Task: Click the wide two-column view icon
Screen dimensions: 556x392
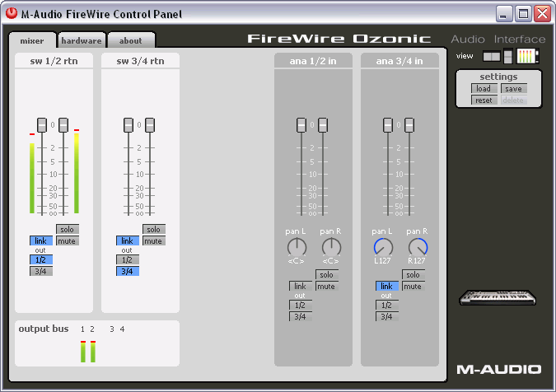Action: point(492,56)
